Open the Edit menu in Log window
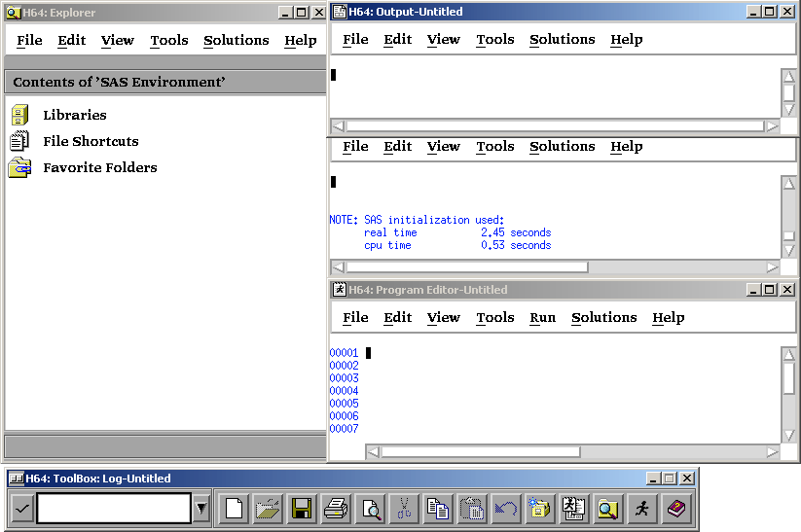Image resolution: width=801 pixels, height=532 pixels. (397, 147)
